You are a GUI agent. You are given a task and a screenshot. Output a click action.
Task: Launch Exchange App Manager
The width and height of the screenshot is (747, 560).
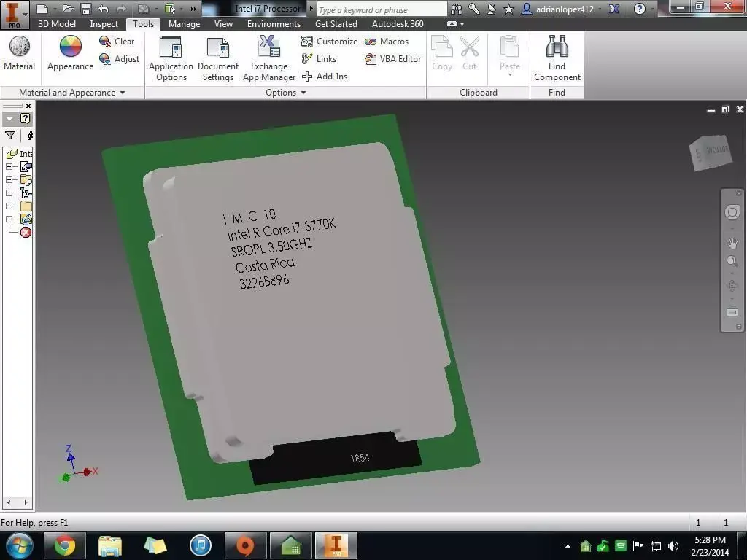tap(268, 58)
